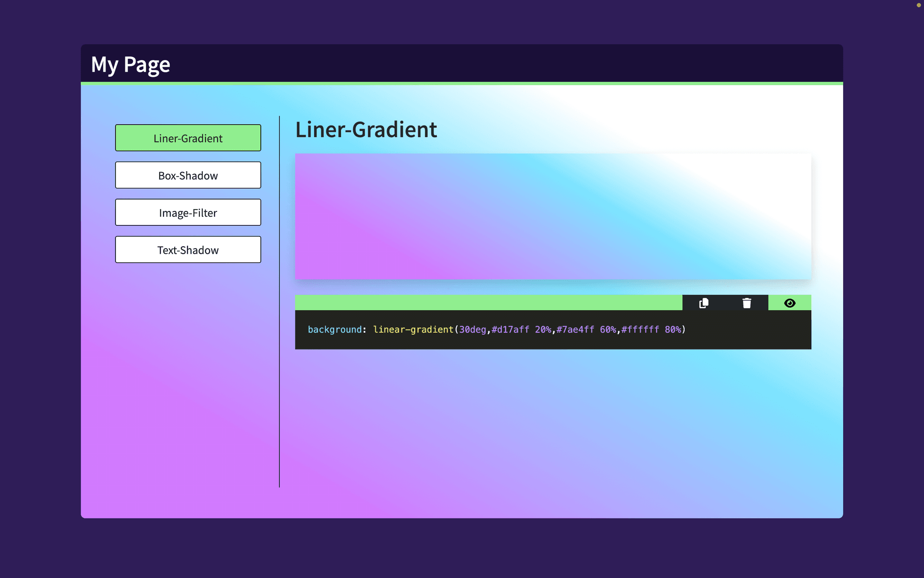Click the gradient preview box
The image size is (924, 578).
pyautogui.click(x=553, y=217)
